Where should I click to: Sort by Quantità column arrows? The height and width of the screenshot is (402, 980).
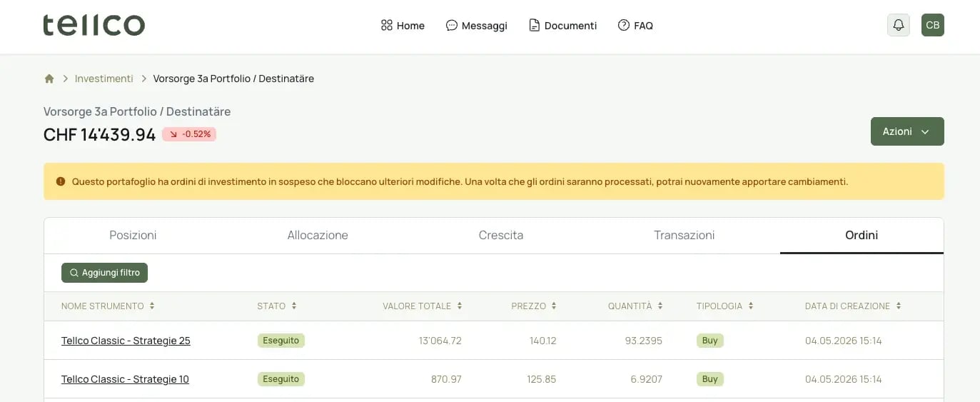click(x=660, y=306)
